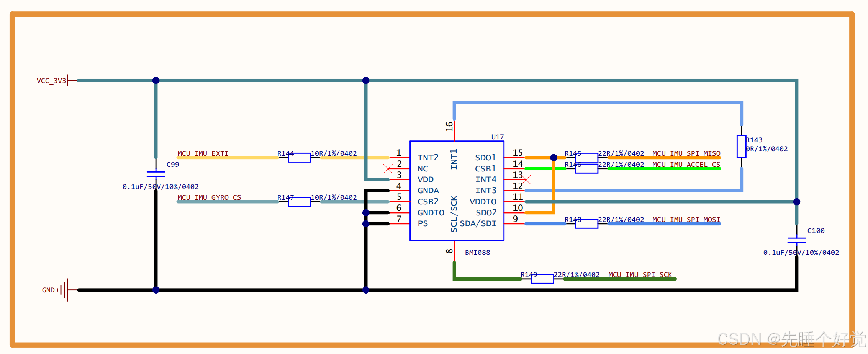Screen dimensions: 868x354
Task: Select the MCU_IMU_ACCEL_CS net label
Action: (686, 165)
